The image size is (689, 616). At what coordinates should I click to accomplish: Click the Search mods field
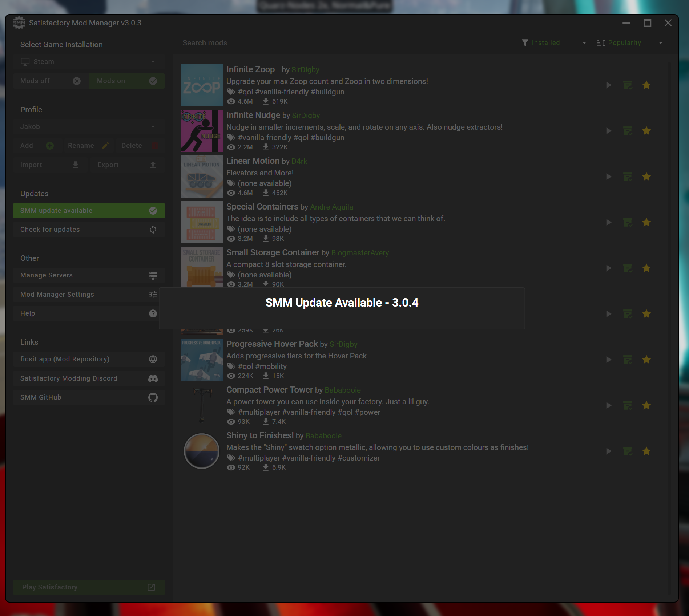347,43
